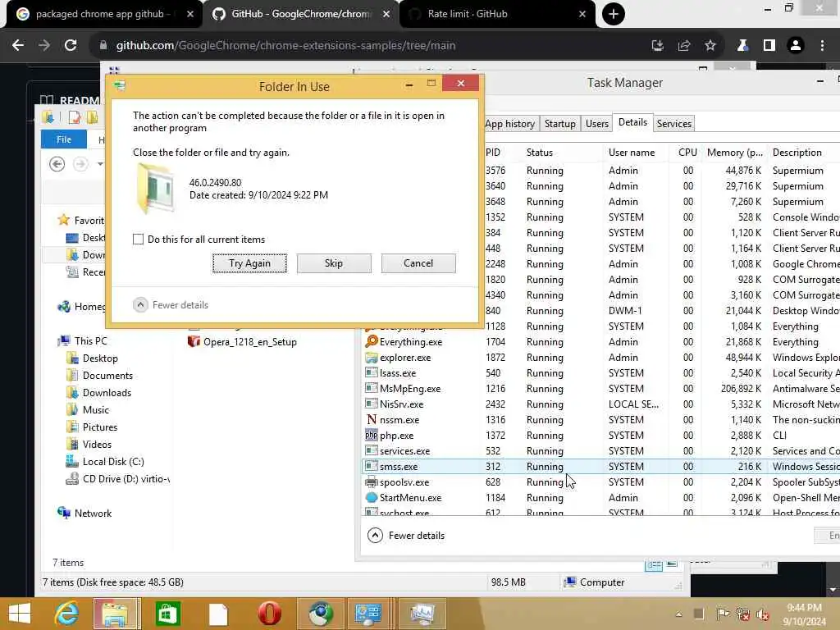840x630 pixels.
Task: Select the spoolsv.exe printer icon
Action: pyautogui.click(x=372, y=482)
